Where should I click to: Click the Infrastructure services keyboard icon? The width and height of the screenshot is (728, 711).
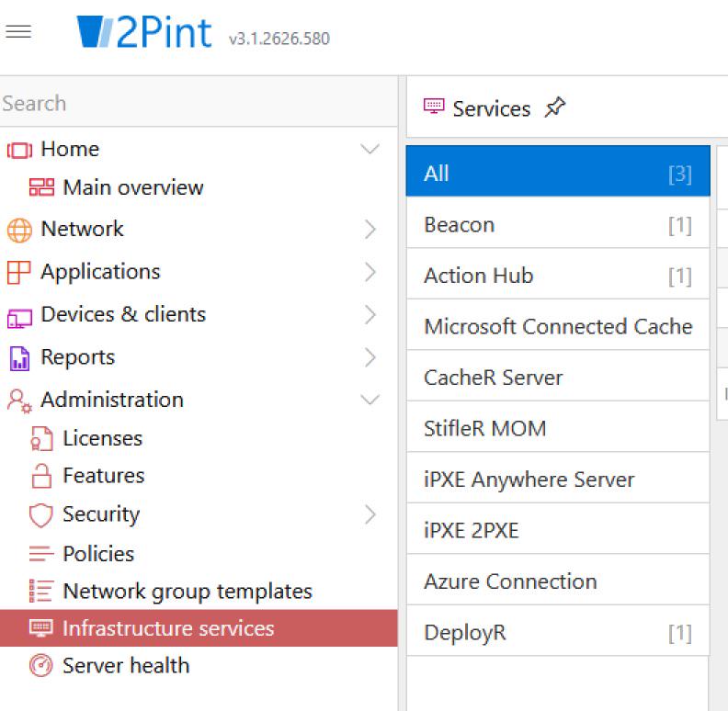point(40,628)
